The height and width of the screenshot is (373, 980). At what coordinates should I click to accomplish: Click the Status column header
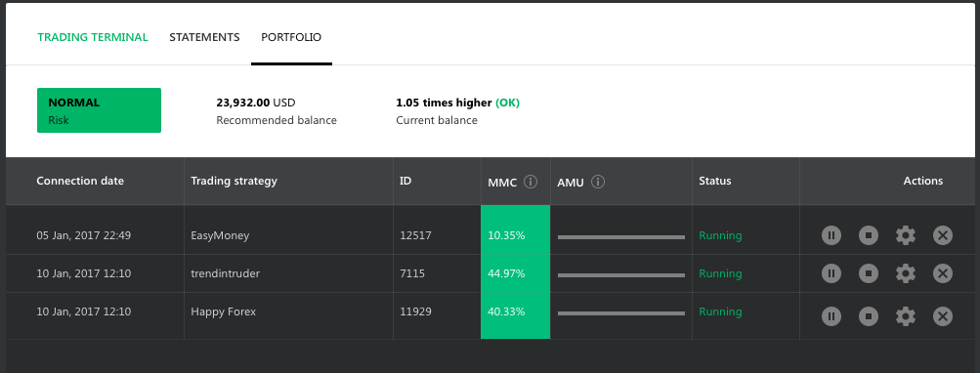715,182
